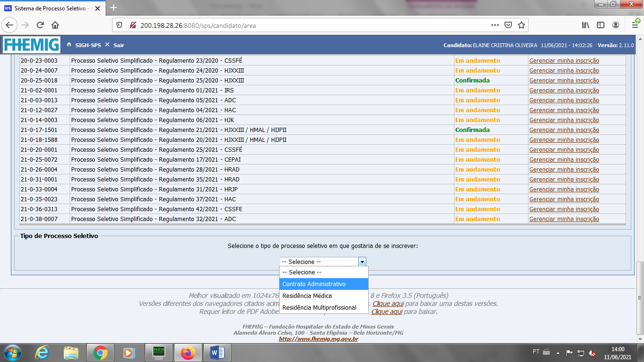The image size is (644, 362).
Task: Manage inscription for Regulamento 25/2020 HJXXIII
Action: click(564, 81)
